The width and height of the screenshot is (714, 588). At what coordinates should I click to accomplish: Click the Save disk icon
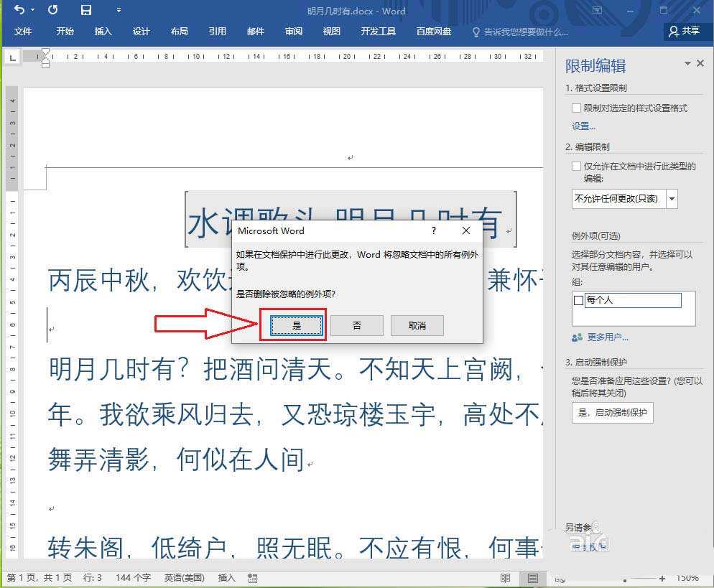click(x=86, y=10)
